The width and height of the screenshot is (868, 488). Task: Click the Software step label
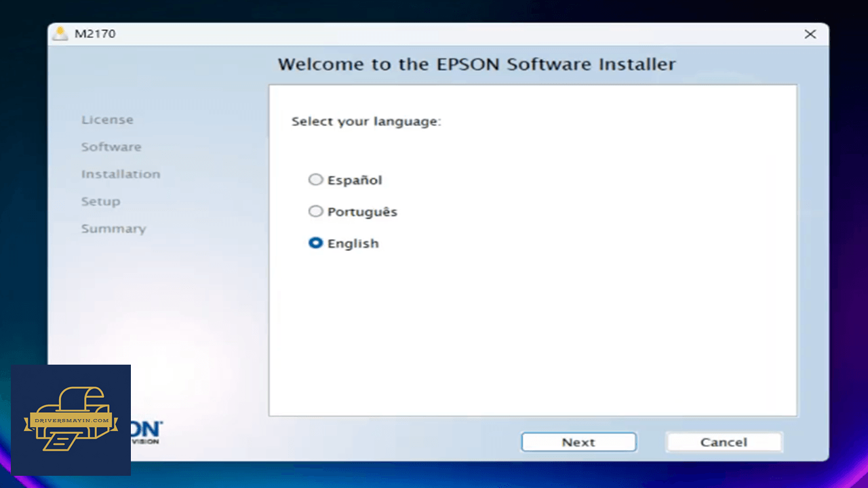(111, 147)
